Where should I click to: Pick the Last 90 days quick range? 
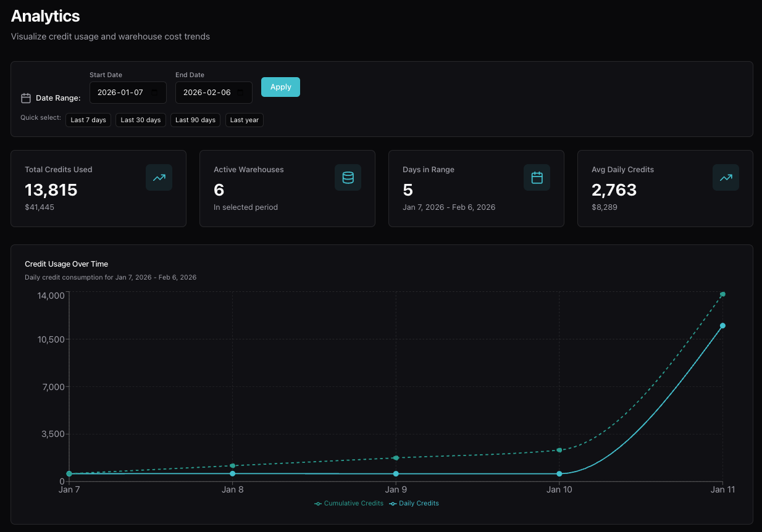coord(195,120)
